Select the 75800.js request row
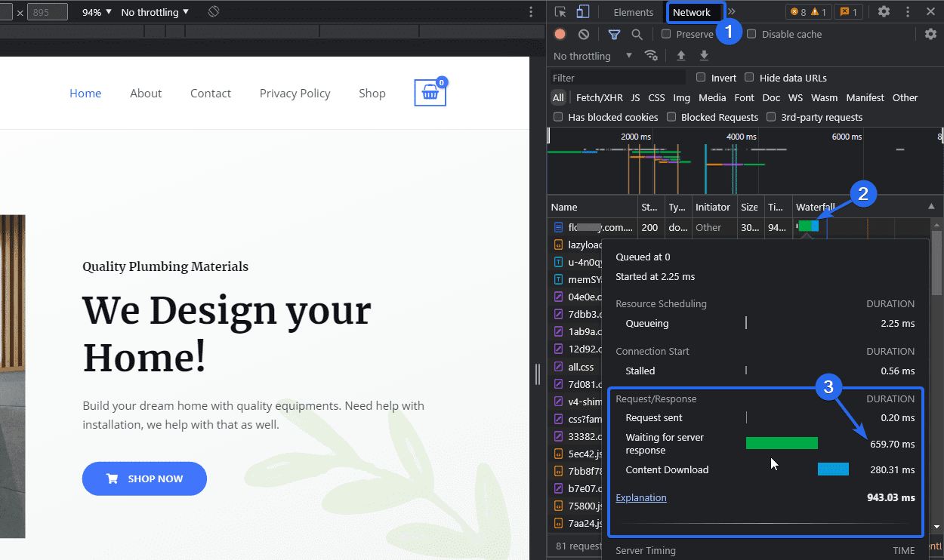This screenshot has width=944, height=560. point(576,506)
